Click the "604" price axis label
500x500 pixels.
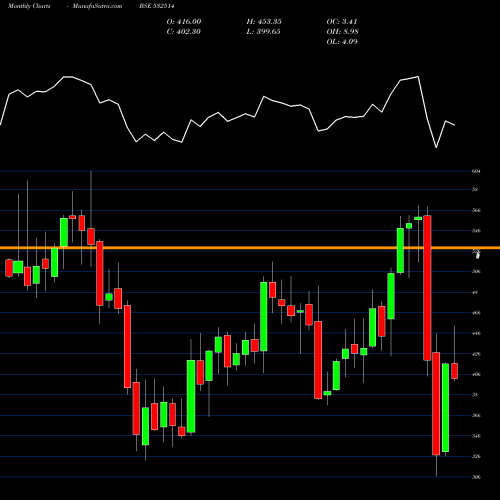pos(476,171)
